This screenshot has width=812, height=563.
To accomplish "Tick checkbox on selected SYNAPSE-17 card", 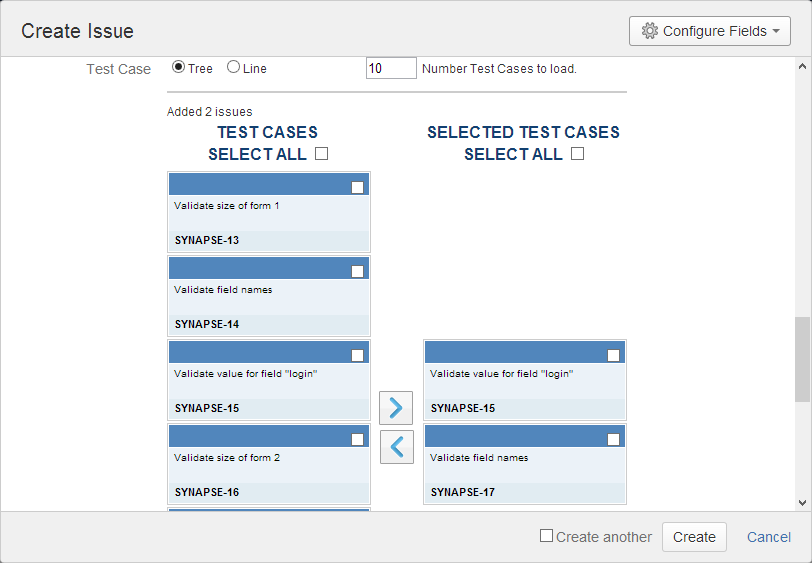I will (613, 439).
